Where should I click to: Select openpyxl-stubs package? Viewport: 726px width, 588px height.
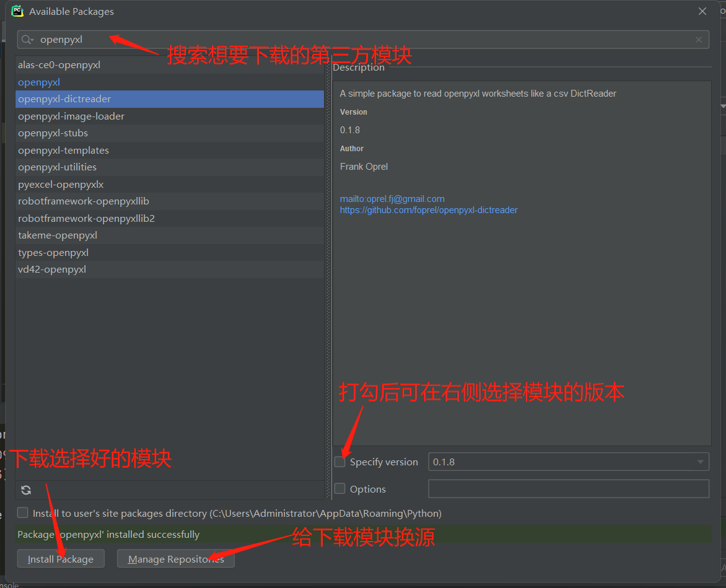170,133
